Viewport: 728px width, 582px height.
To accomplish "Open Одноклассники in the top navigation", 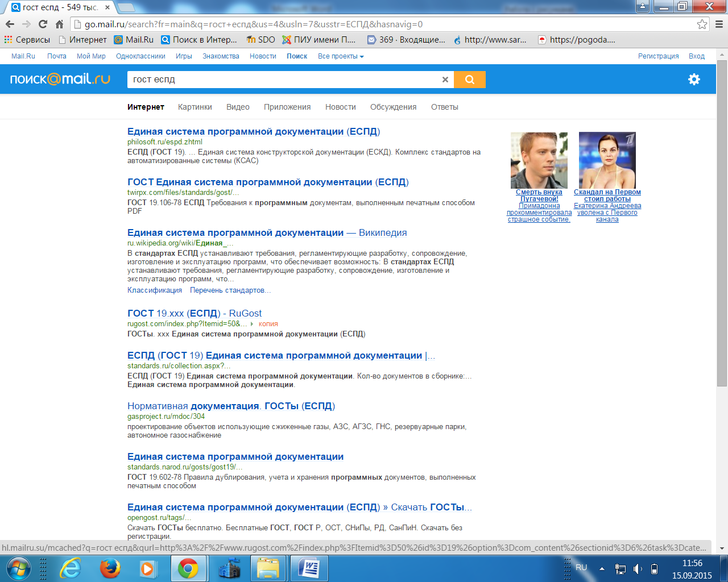I will coord(140,56).
